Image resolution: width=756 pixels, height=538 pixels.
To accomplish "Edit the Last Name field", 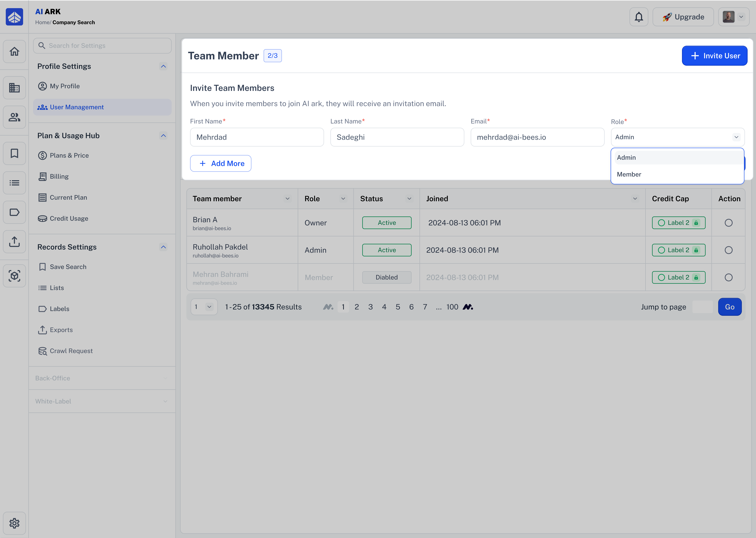I will (397, 137).
